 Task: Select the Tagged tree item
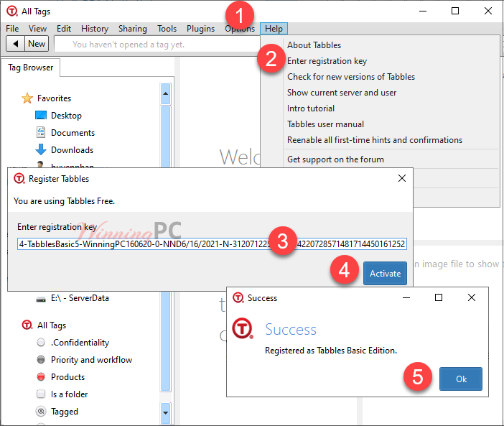pyautogui.click(x=65, y=412)
